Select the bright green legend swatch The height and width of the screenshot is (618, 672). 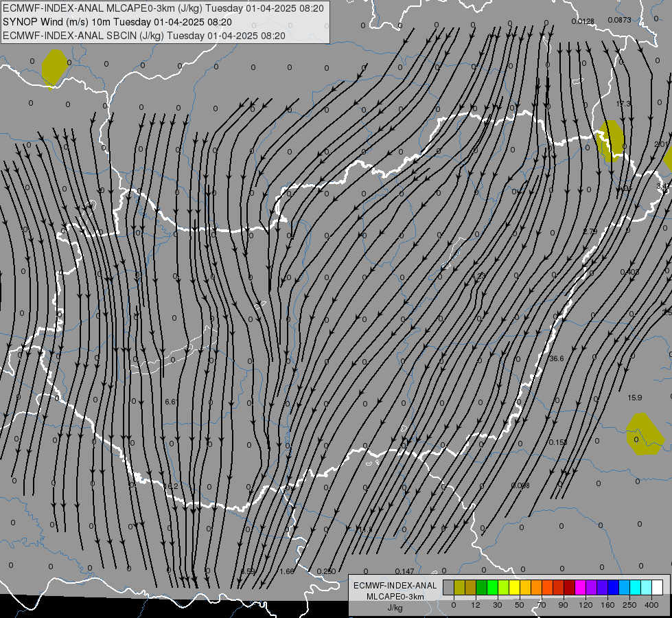click(x=493, y=587)
